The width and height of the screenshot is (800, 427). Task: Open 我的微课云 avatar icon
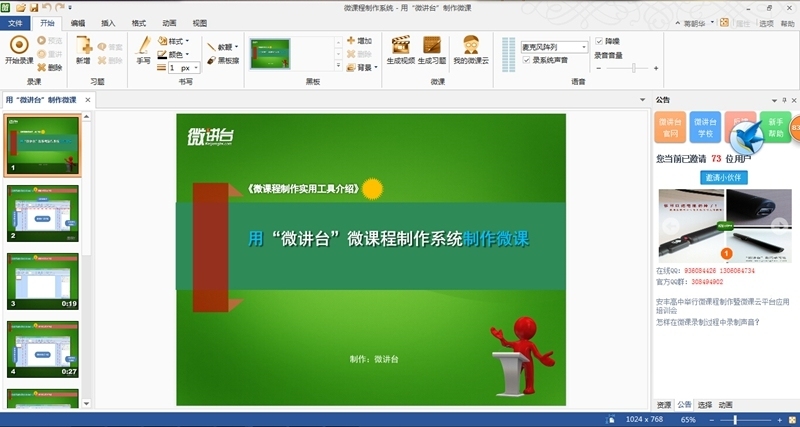click(x=471, y=45)
